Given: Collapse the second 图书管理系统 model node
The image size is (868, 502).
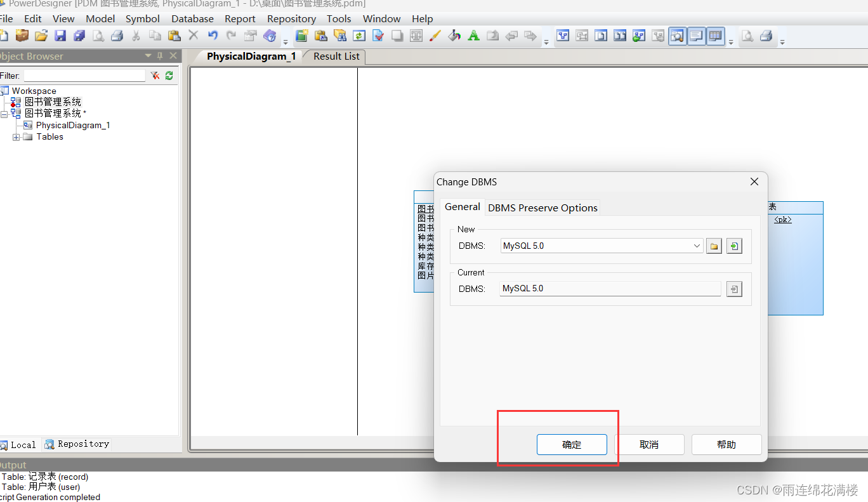Looking at the screenshot, I should [x=4, y=114].
